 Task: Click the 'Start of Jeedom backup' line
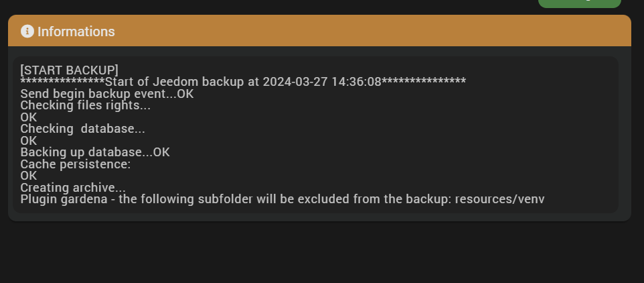pos(243,82)
